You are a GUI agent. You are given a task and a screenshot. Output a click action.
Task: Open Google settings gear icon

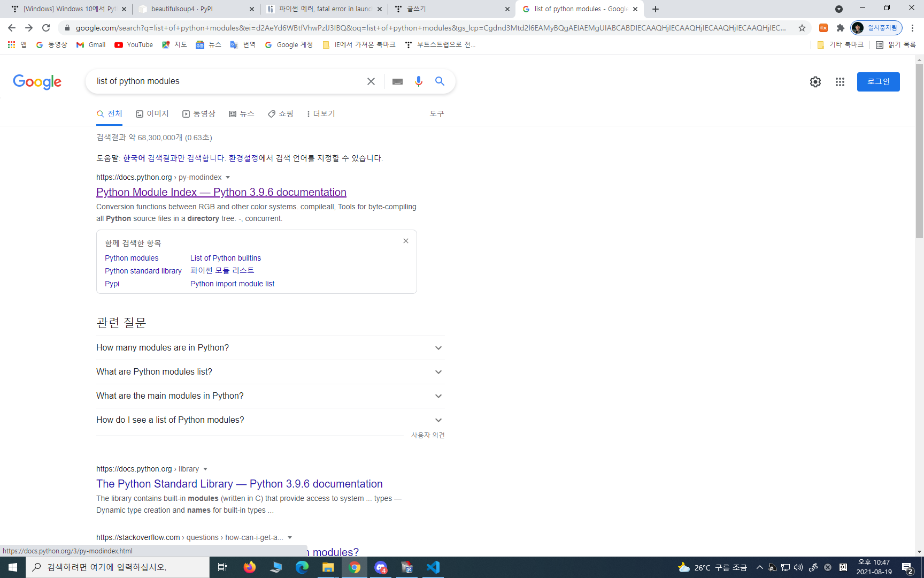pyautogui.click(x=815, y=82)
